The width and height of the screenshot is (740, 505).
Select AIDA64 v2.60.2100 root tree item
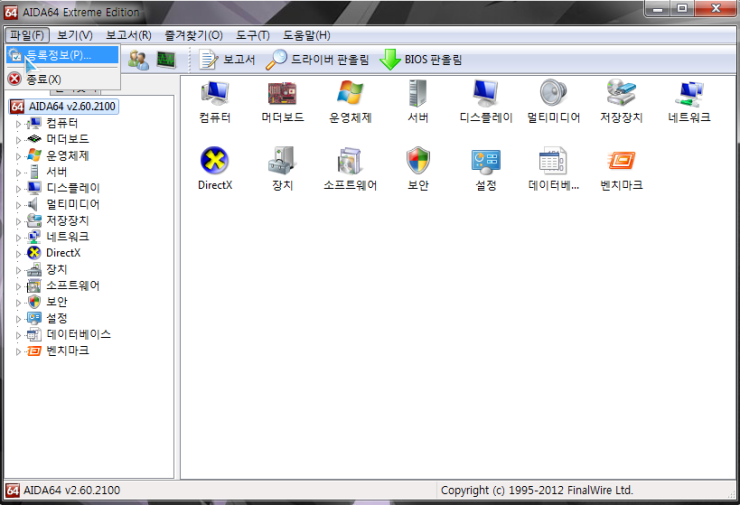click(x=63, y=107)
